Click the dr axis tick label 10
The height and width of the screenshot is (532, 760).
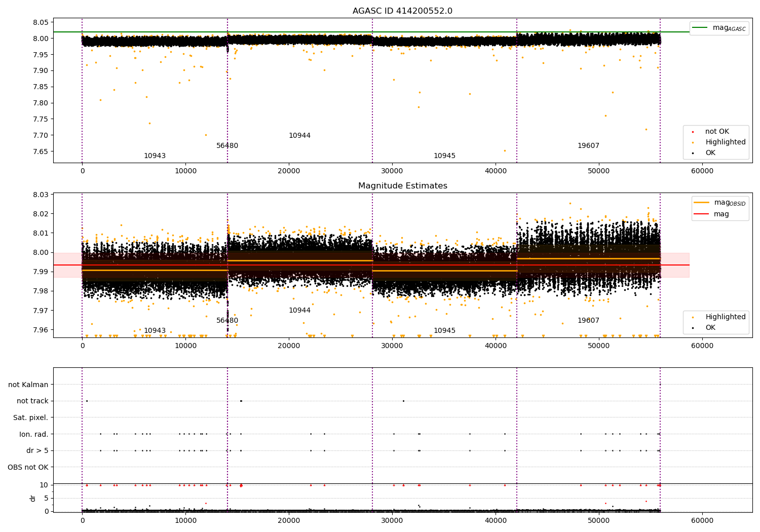pyautogui.click(x=44, y=485)
